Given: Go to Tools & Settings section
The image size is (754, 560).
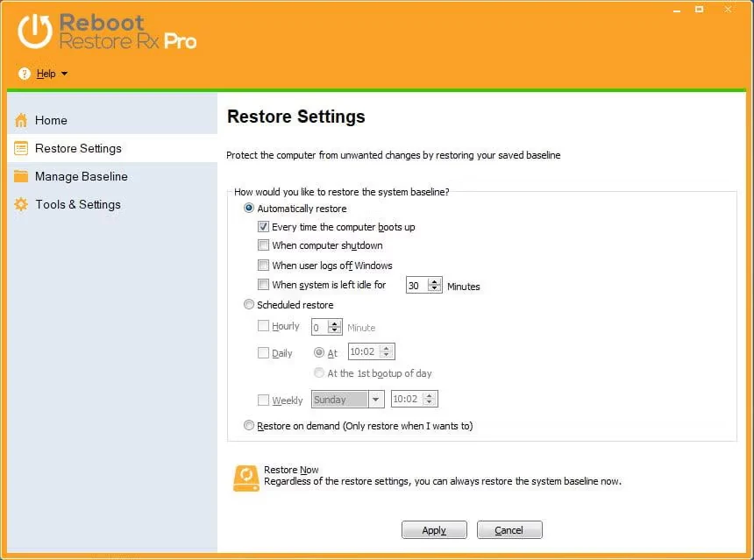Looking at the screenshot, I should tap(78, 205).
